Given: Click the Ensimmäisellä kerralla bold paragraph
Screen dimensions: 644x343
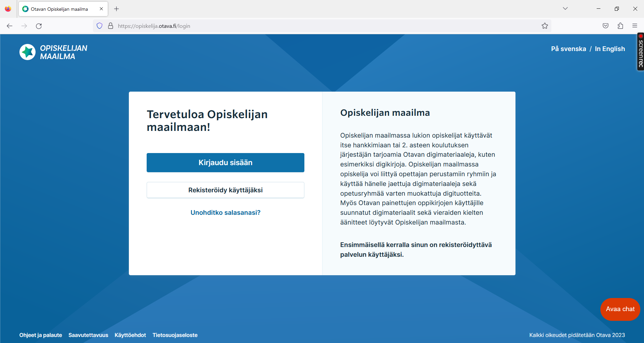Looking at the screenshot, I should click(x=416, y=250).
